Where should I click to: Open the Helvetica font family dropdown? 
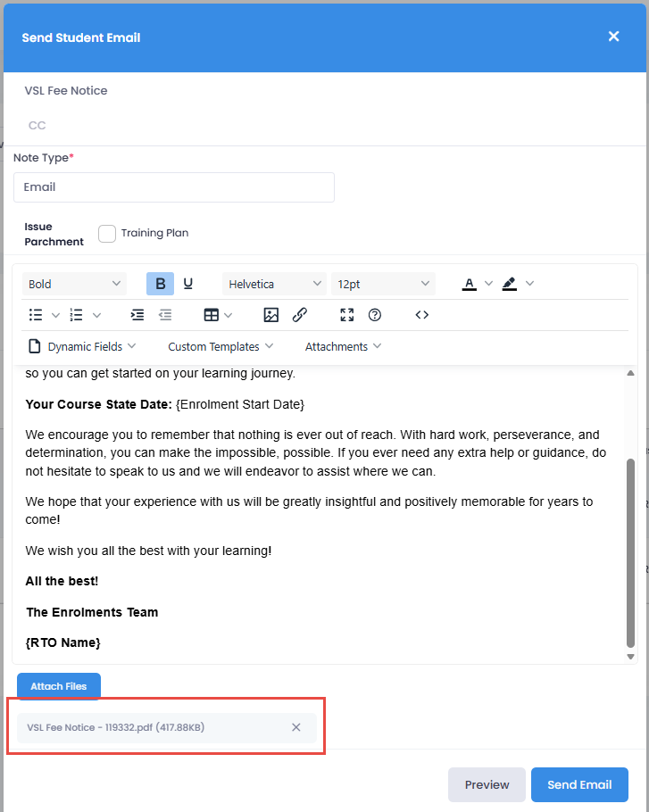pyautogui.click(x=275, y=284)
